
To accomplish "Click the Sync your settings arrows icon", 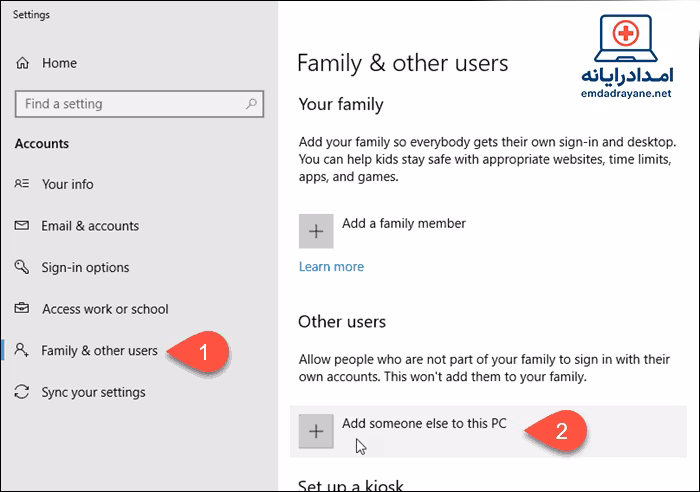I will (22, 392).
